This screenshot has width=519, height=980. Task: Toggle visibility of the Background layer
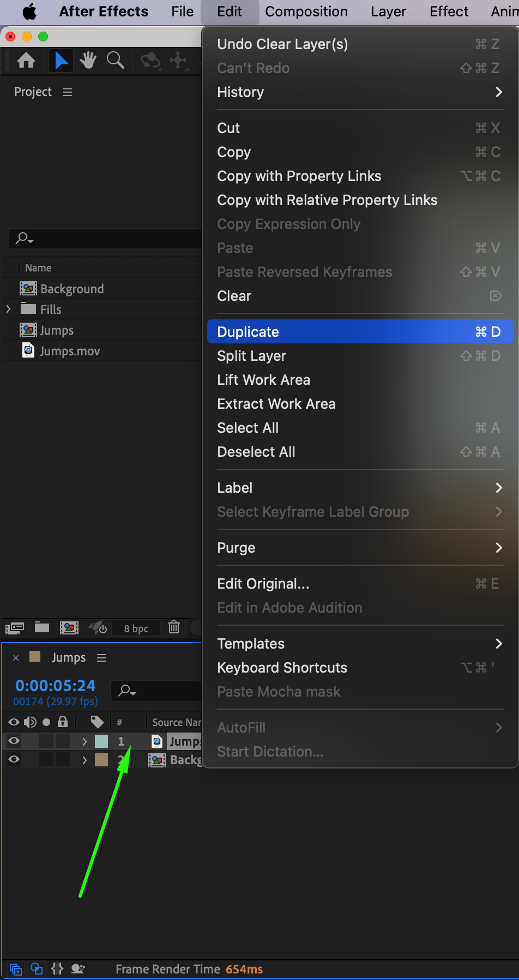tap(14, 759)
